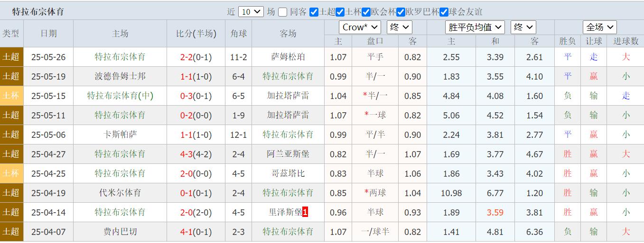644x243 pixels.
Task: Click the 角球 column header
Action: click(x=238, y=33)
